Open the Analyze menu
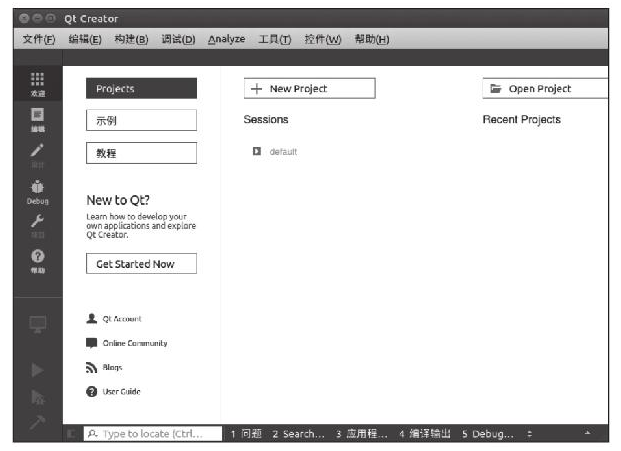The image size is (621, 451). point(227,39)
